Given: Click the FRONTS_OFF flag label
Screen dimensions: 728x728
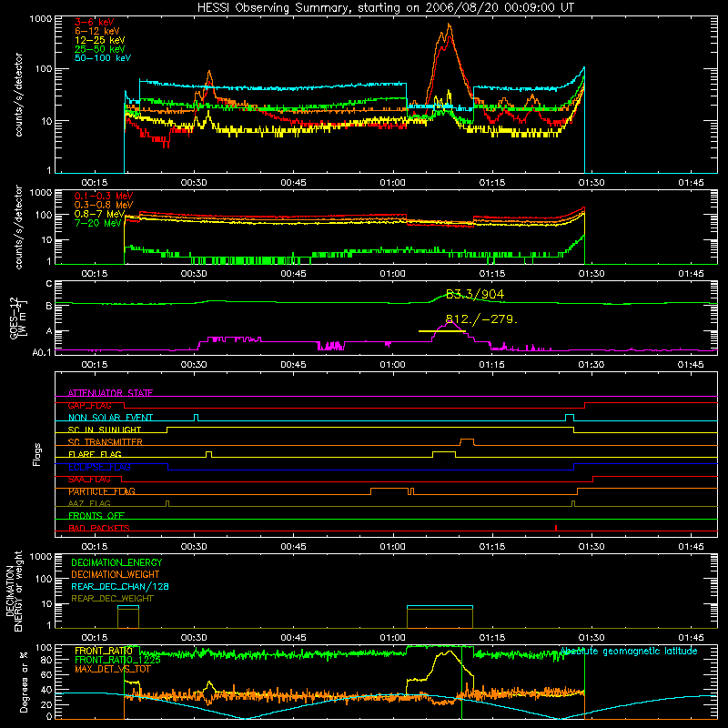Looking at the screenshot, I should (96, 516).
